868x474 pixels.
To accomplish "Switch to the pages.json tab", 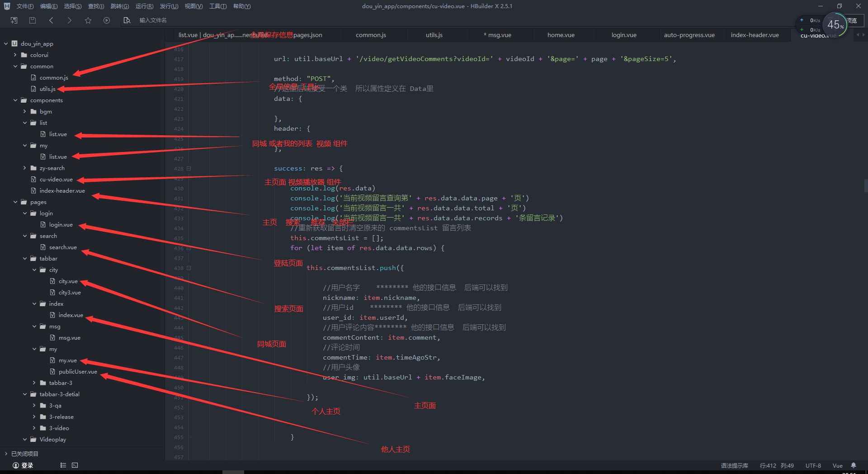I will [x=307, y=35].
